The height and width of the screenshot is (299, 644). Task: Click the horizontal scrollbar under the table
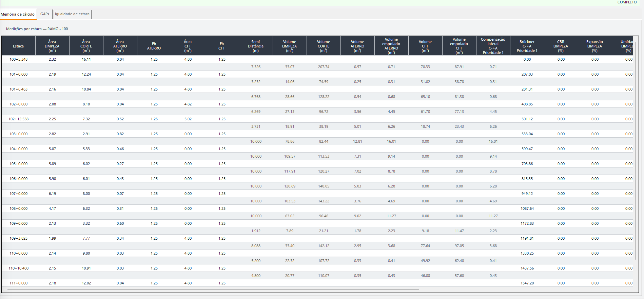point(213,290)
